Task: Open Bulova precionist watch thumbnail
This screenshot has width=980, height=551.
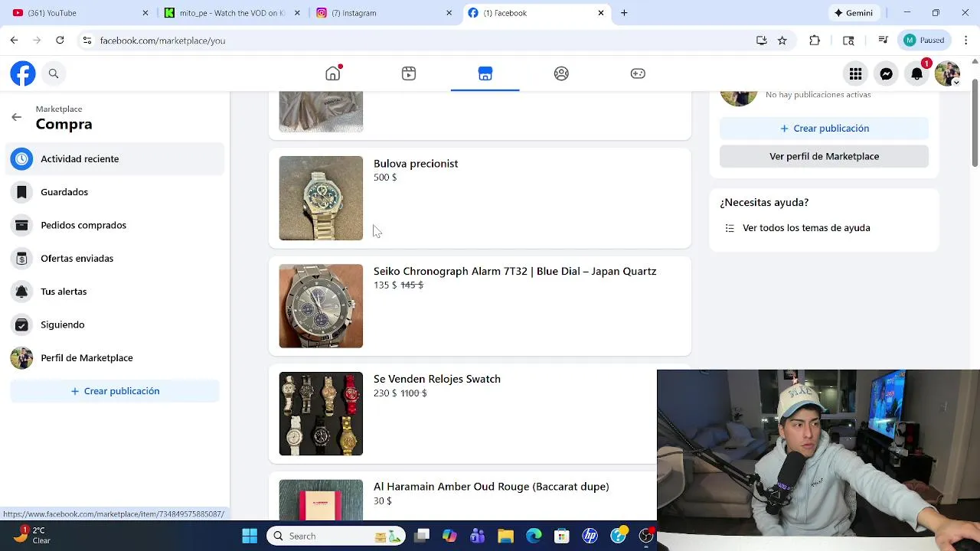Action: pos(321,198)
